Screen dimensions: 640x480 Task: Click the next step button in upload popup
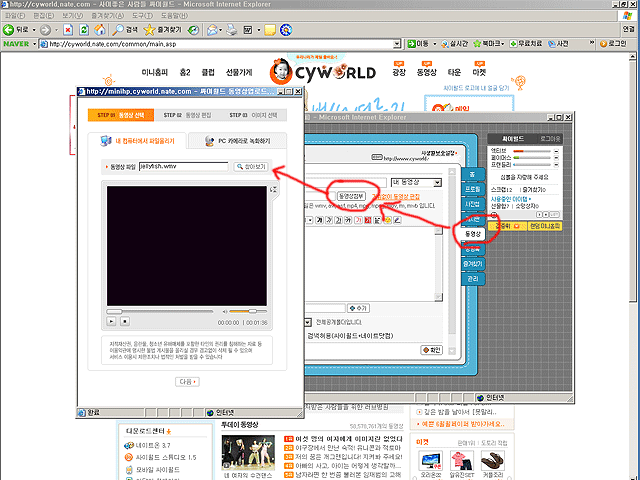click(187, 382)
